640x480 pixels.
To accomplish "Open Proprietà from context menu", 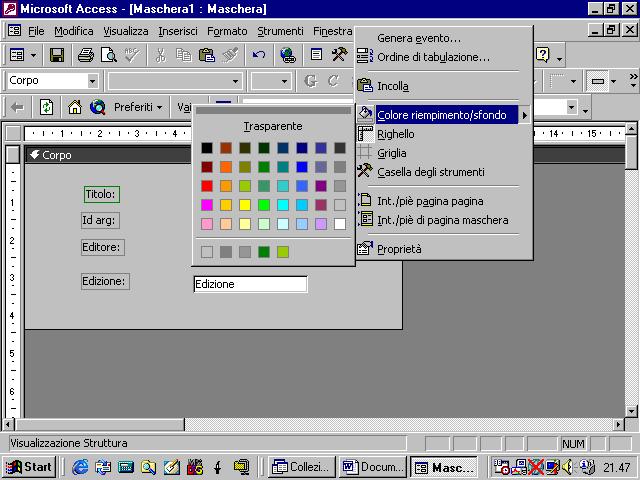I will (x=444, y=249).
